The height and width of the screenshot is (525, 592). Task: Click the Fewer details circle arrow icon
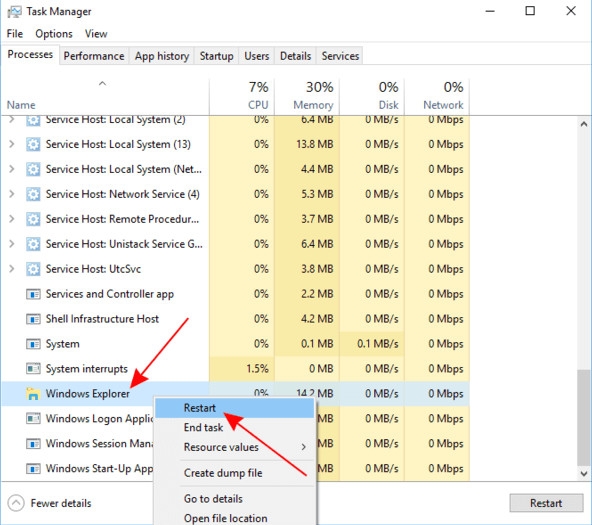(x=16, y=503)
